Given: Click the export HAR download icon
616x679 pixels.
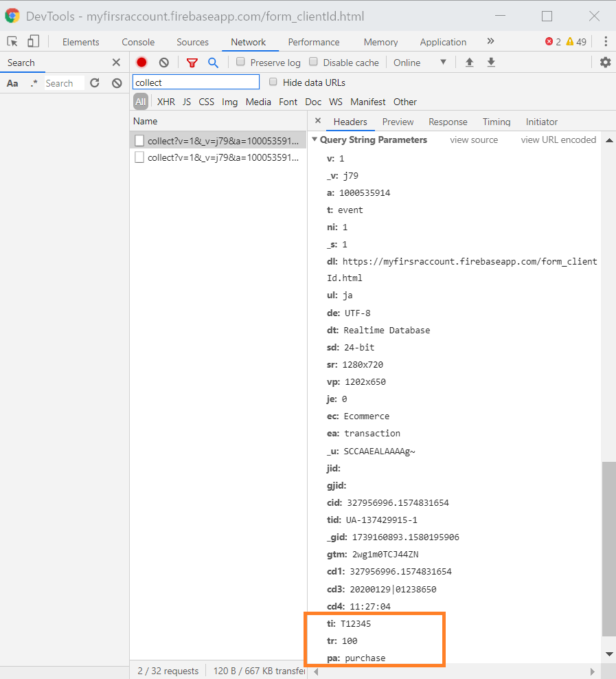Looking at the screenshot, I should coord(491,63).
